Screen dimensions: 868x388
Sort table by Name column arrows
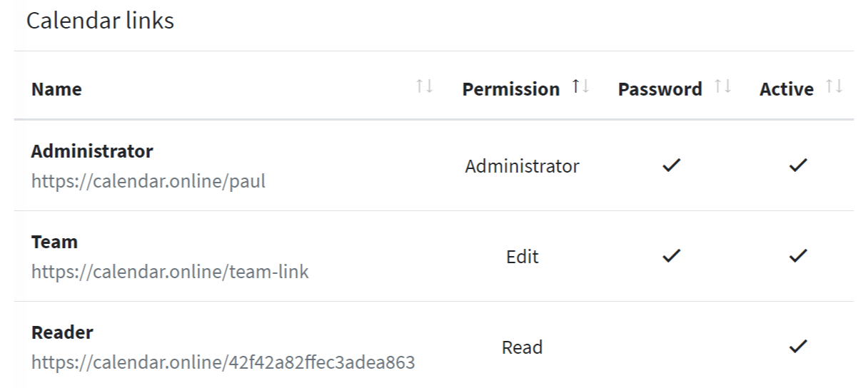point(425,87)
